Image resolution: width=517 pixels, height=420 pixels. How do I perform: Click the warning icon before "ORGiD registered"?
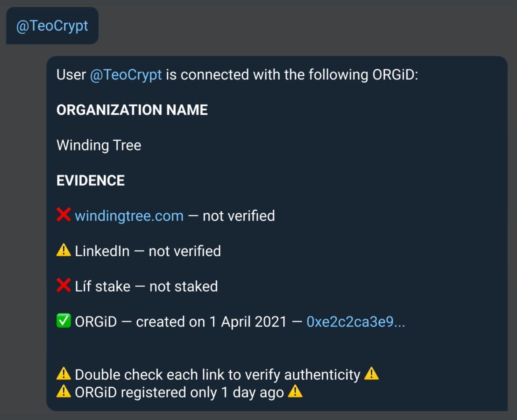click(x=63, y=392)
